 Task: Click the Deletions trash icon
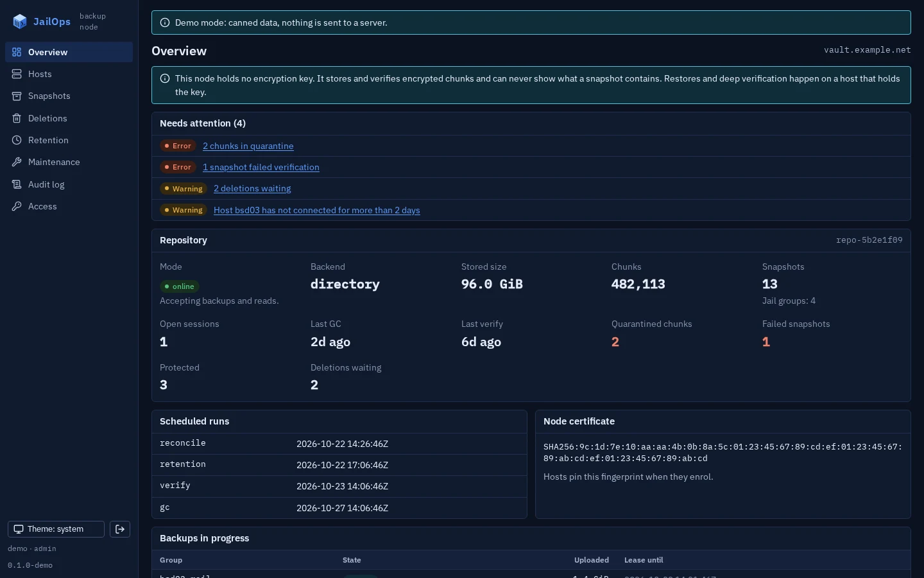tap(17, 118)
